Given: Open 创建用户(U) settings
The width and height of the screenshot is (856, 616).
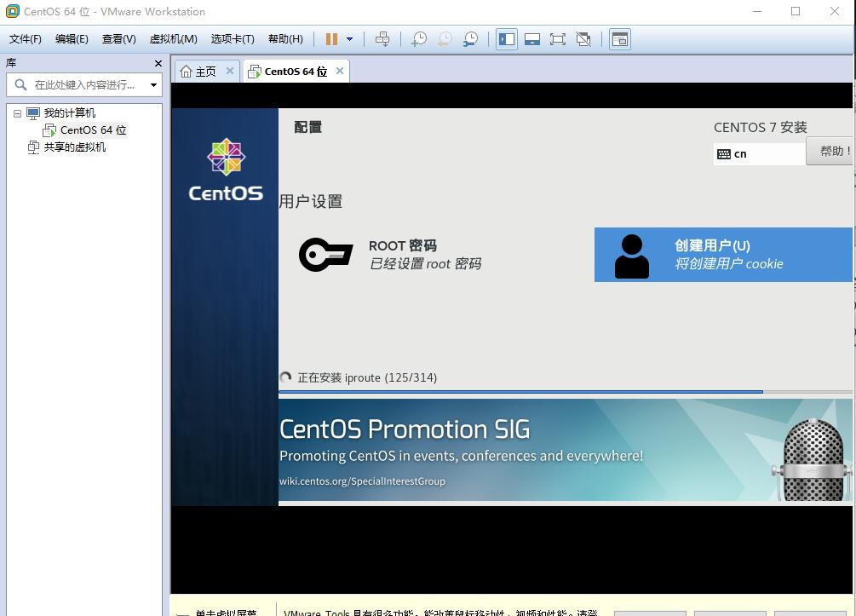Looking at the screenshot, I should point(723,255).
